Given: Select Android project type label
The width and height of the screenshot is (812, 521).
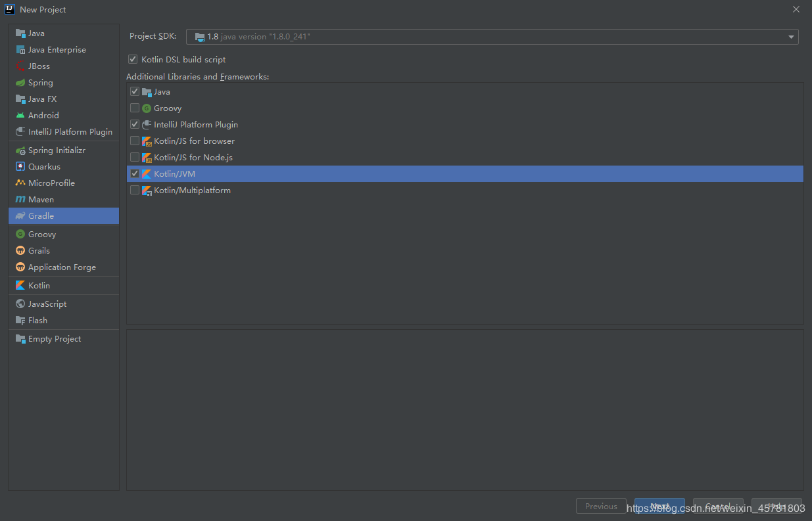Looking at the screenshot, I should (x=43, y=115).
